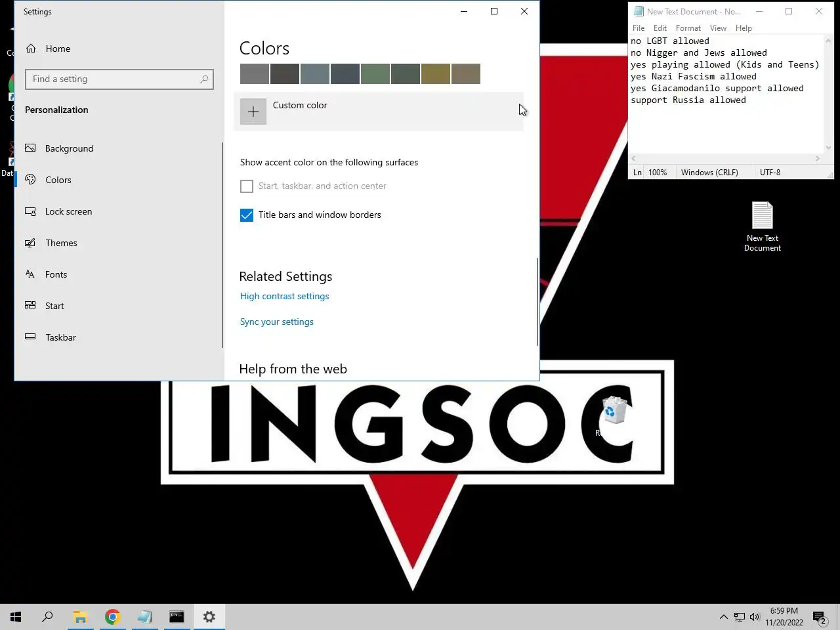Pick the dark charcoal gray swatch
This screenshot has height=630, width=840.
[x=285, y=73]
